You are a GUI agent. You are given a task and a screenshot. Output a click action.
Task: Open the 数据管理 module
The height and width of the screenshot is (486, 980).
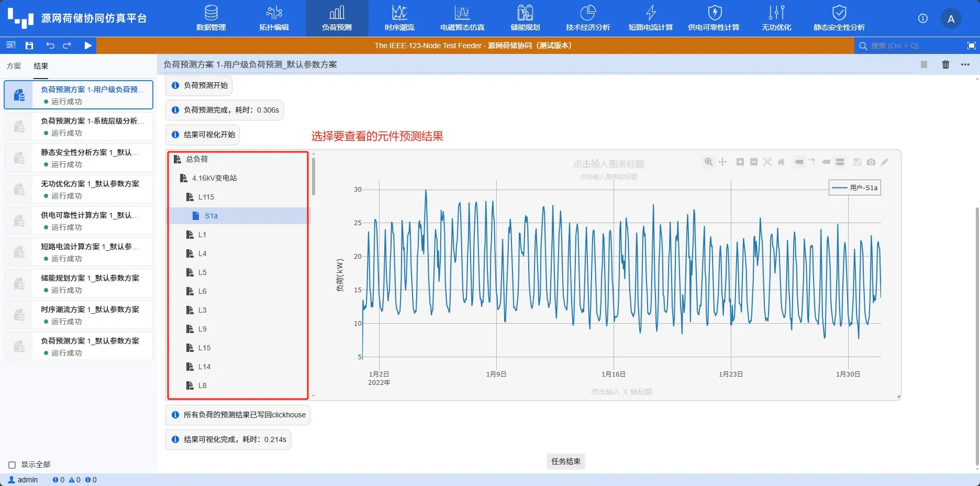tap(211, 18)
